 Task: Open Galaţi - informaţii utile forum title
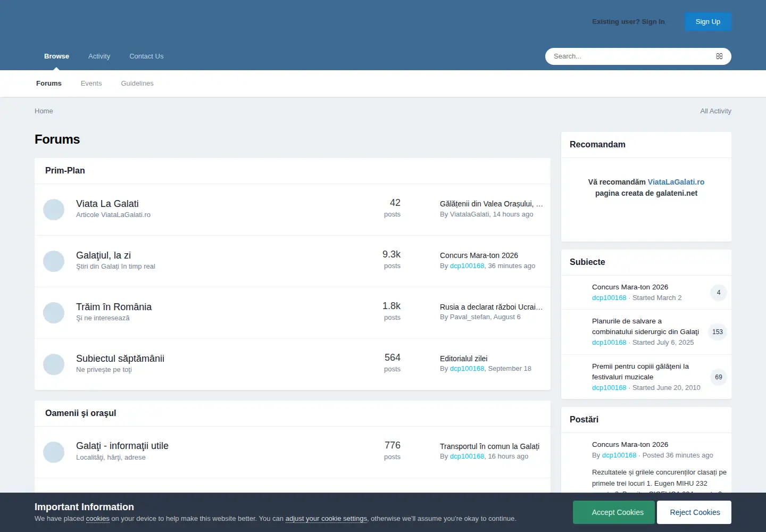click(x=122, y=446)
